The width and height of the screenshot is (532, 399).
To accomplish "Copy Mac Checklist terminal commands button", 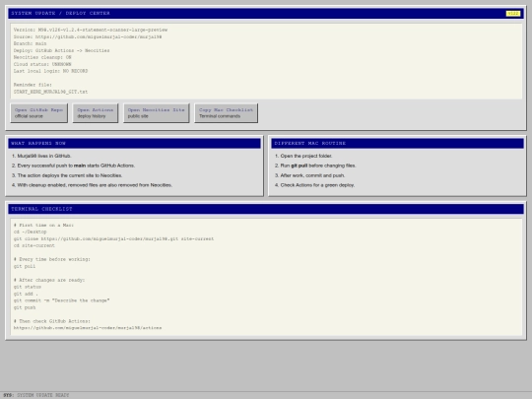I will coord(226,113).
